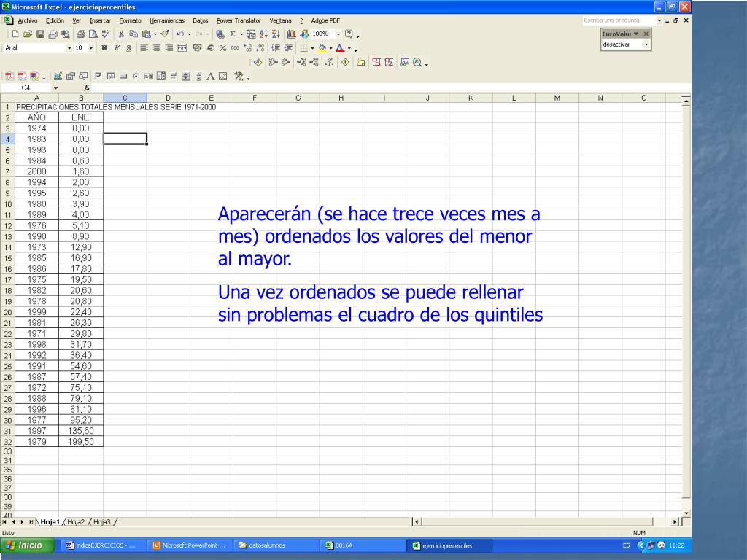
Task: Switch to Microsoft PowerPoint in taskbar
Action: (189, 545)
